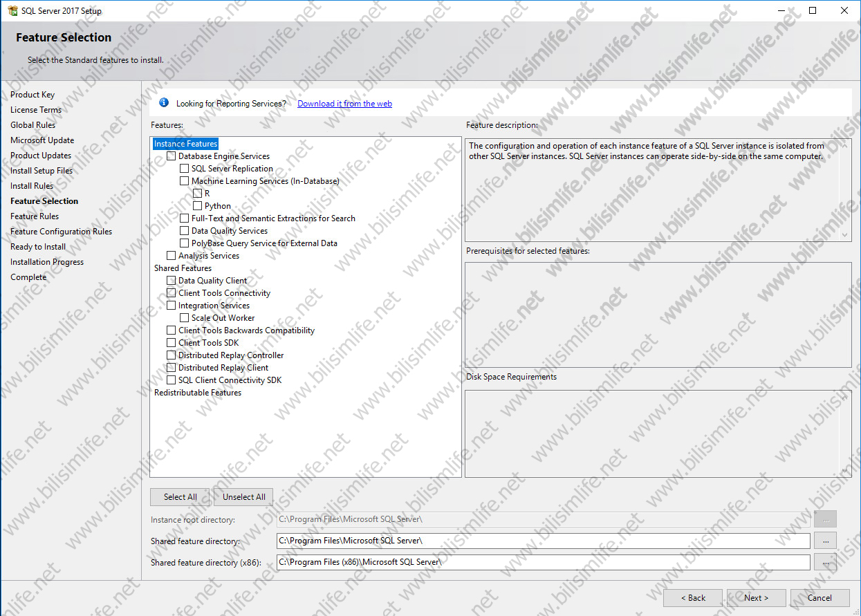861x616 pixels.
Task: Click the Product Key step in sidebar
Action: (x=33, y=95)
